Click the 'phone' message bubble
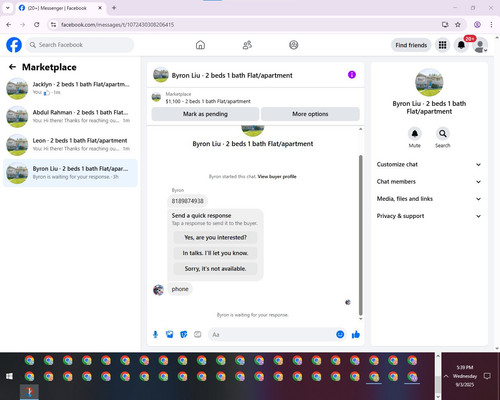The width and height of the screenshot is (500, 400). pos(180,289)
